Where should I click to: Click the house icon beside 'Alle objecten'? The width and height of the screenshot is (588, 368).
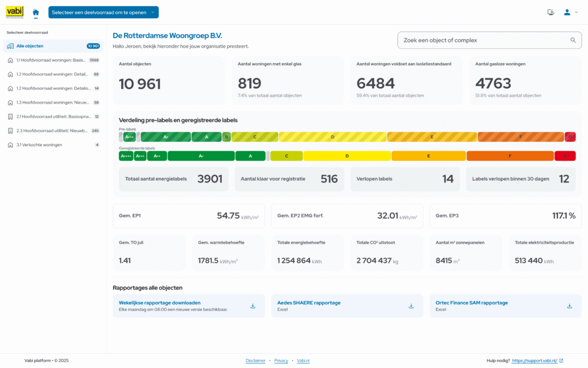[10, 46]
